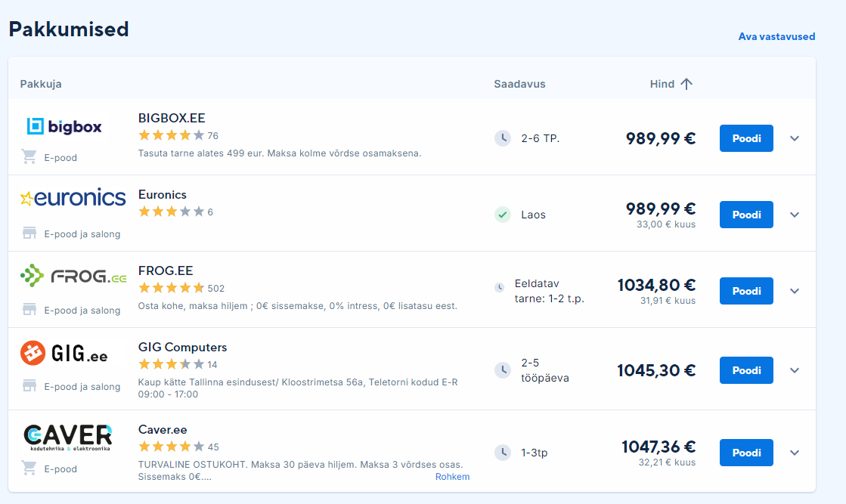Click the star rating of GIG Computers

[x=172, y=364]
